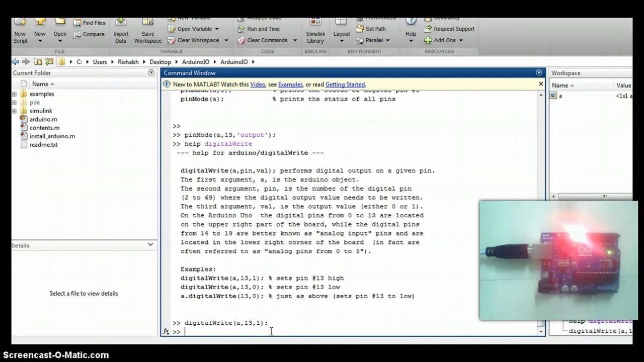Expand the simulink folder
The image size is (644, 362).
pyautogui.click(x=14, y=111)
